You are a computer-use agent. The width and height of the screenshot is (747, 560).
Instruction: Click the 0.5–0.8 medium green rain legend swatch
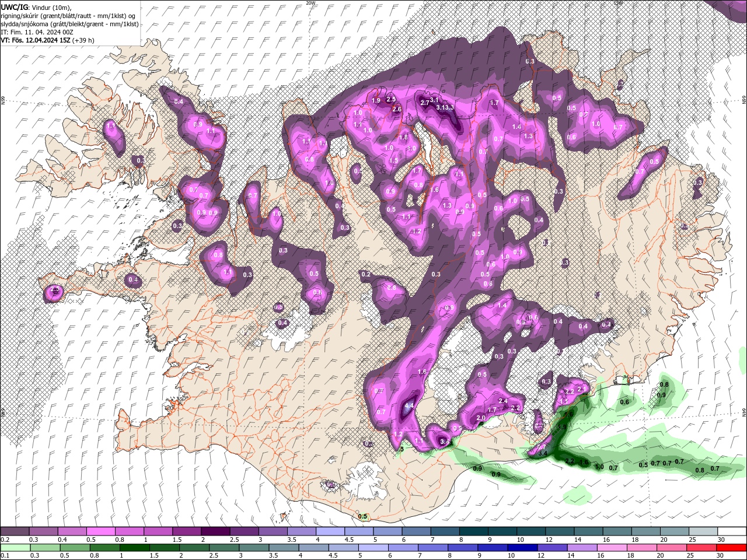pyautogui.click(x=75, y=548)
